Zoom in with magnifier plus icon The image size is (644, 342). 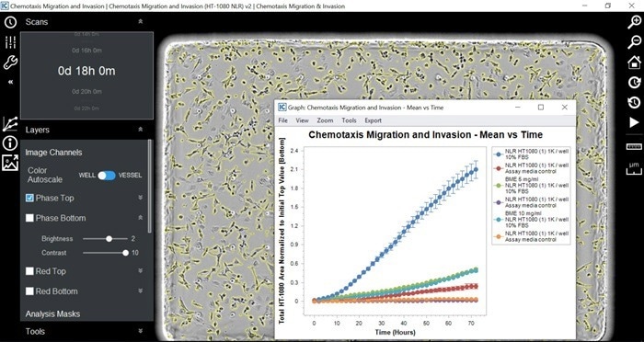[634, 22]
